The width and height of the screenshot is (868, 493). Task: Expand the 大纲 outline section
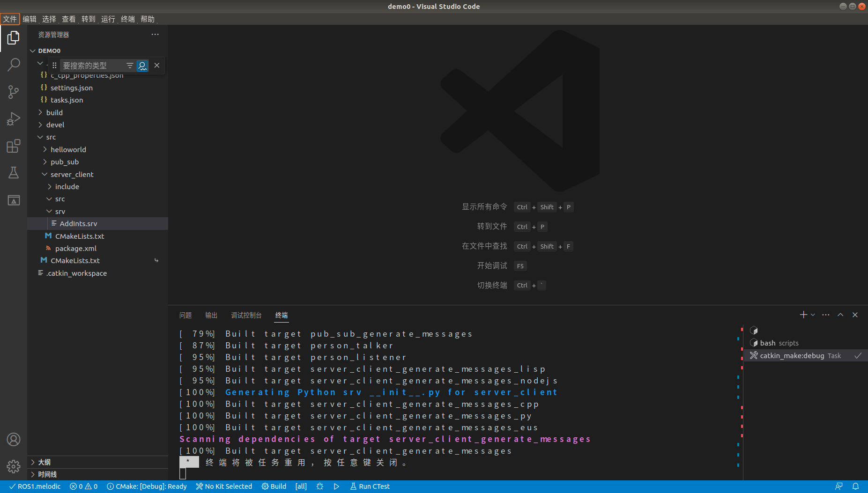coord(97,462)
